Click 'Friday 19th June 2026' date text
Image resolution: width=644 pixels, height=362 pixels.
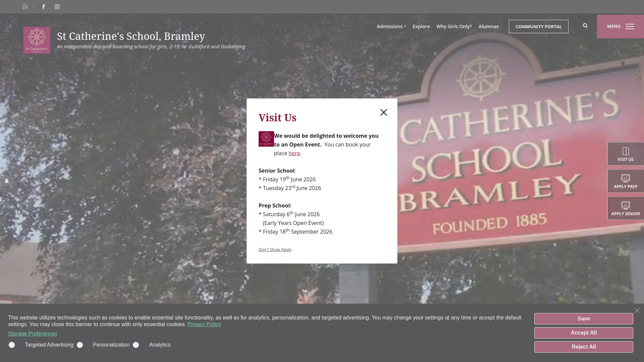pos(289,179)
